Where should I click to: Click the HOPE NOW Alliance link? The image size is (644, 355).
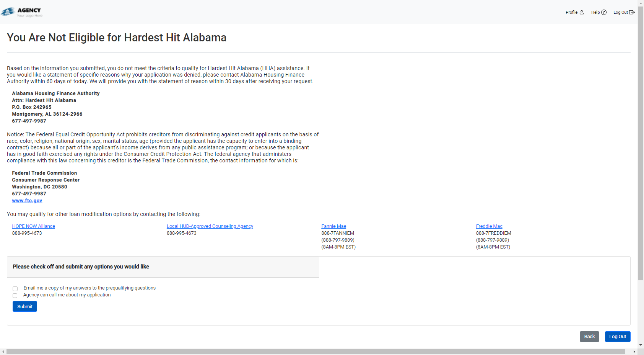click(33, 226)
